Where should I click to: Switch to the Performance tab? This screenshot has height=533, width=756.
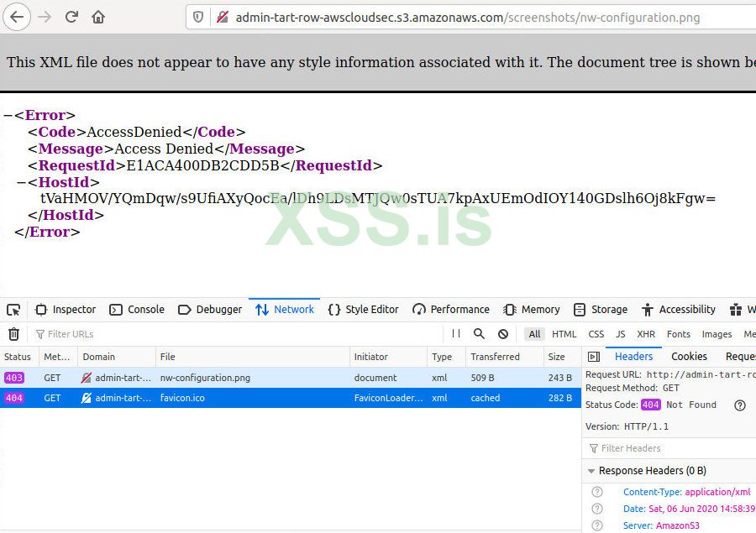point(451,310)
